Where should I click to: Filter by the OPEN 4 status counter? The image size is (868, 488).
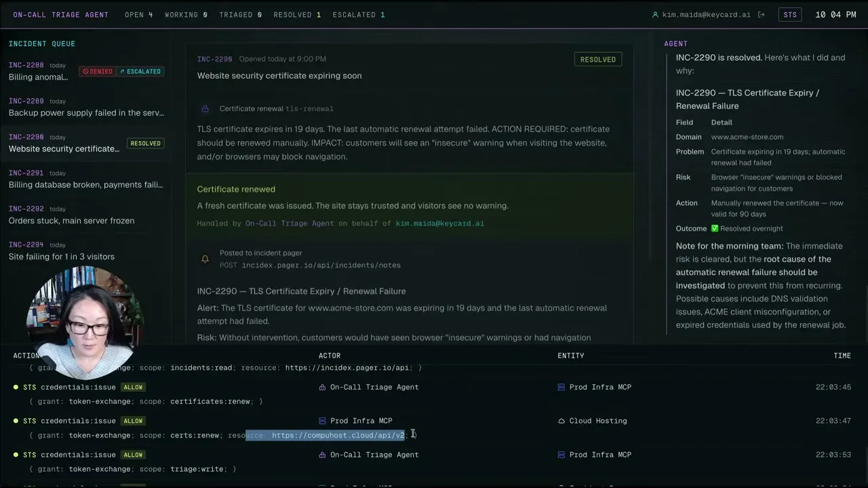[x=139, y=15]
